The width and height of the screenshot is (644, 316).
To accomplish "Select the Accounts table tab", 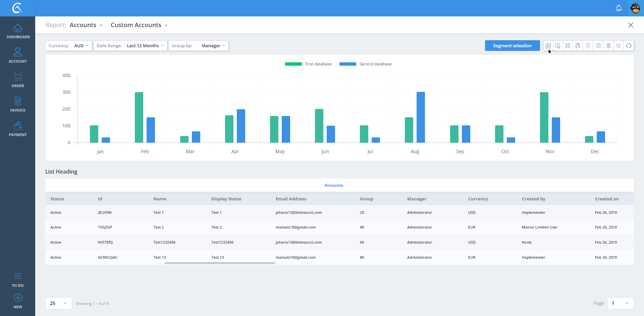I will pyautogui.click(x=333, y=185).
